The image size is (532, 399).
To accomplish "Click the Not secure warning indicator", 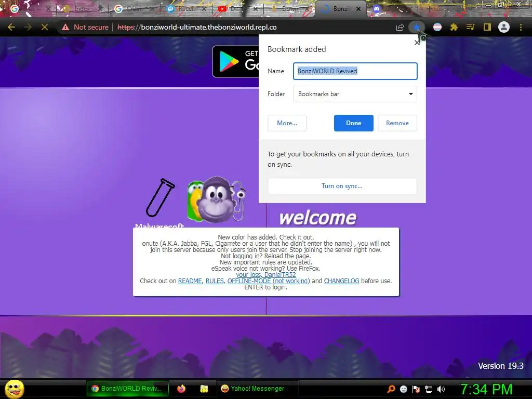I will pos(85,27).
